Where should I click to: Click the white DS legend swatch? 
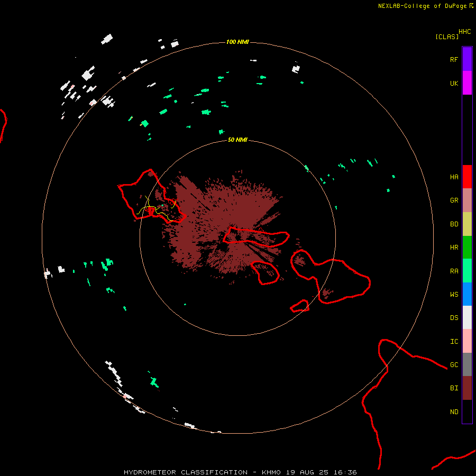coord(467,317)
